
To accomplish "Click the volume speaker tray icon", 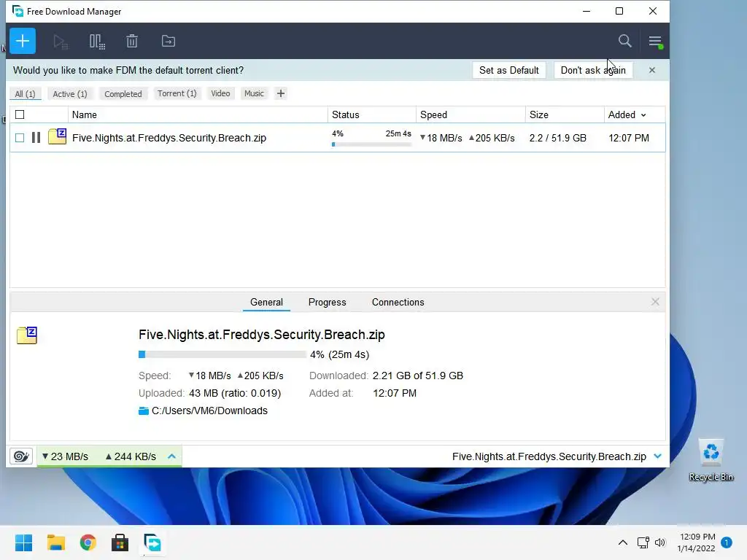I will [x=659, y=542].
